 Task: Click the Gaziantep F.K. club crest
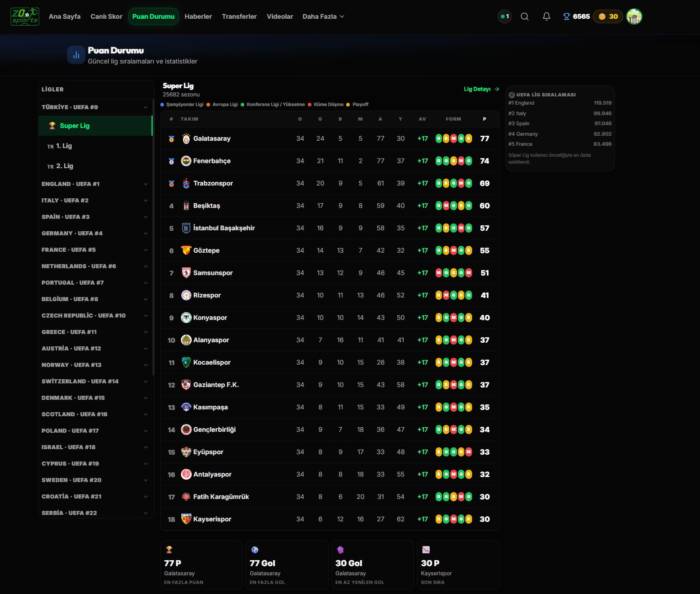(186, 385)
